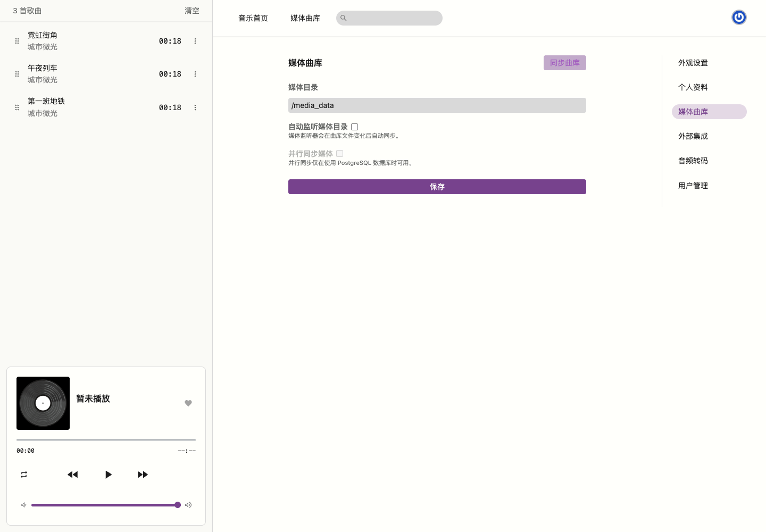
Task: Click drag handle icon for 午夜列车
Action: [x=17, y=74]
